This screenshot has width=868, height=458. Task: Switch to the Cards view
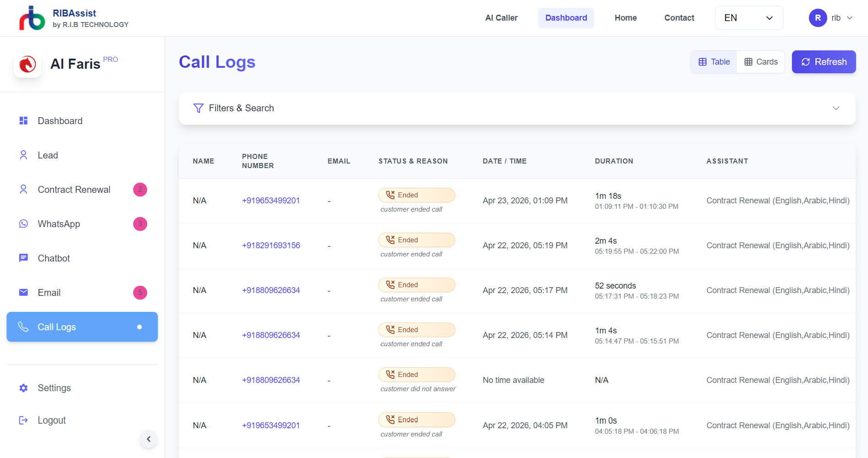pyautogui.click(x=760, y=61)
